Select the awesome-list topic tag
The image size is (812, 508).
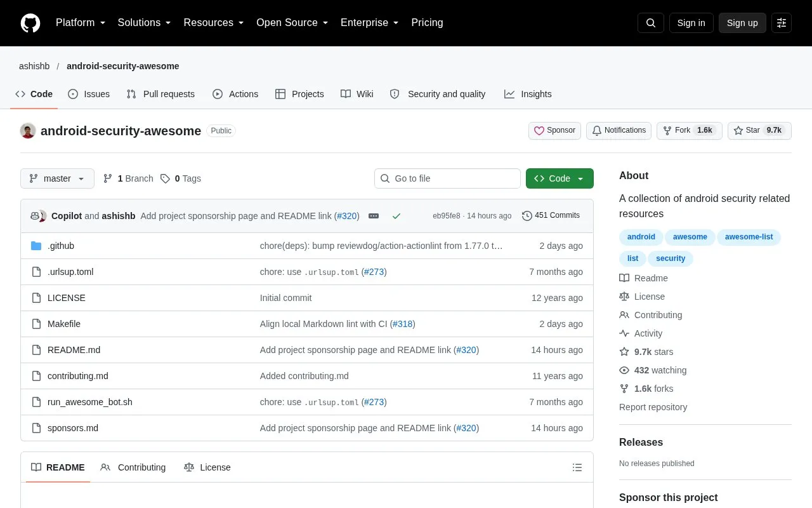(749, 237)
